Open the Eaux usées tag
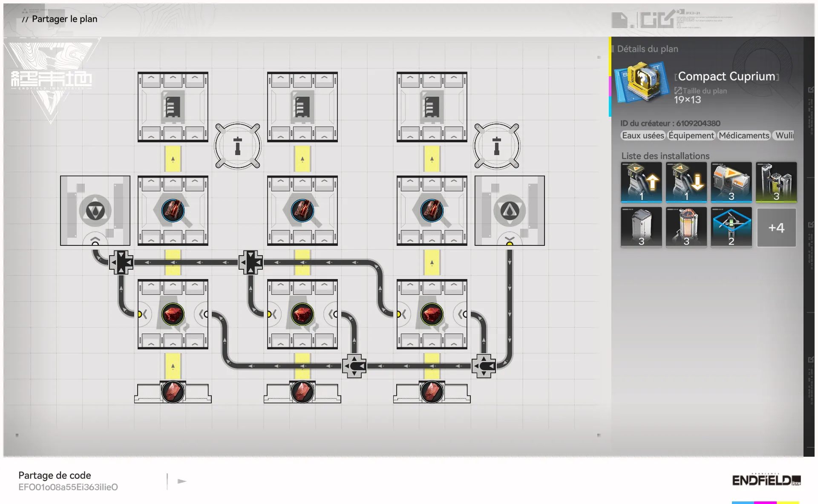818x504 pixels. (642, 135)
